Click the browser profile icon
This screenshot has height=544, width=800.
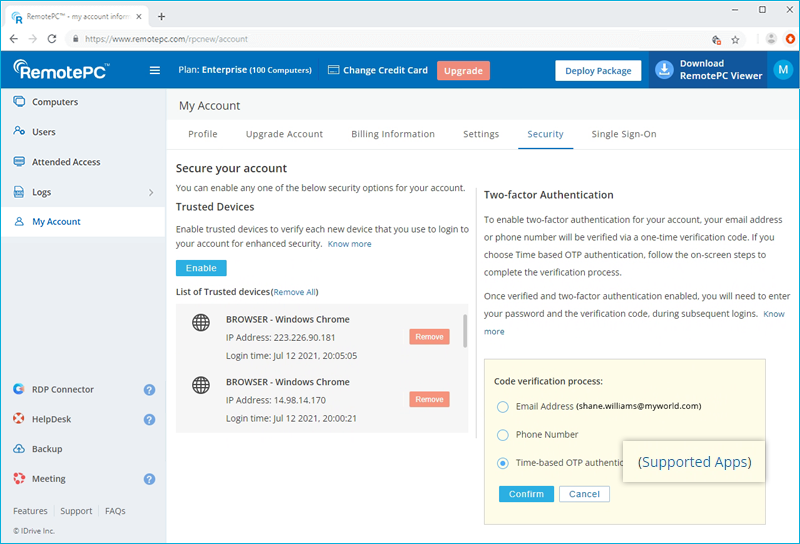(x=771, y=39)
